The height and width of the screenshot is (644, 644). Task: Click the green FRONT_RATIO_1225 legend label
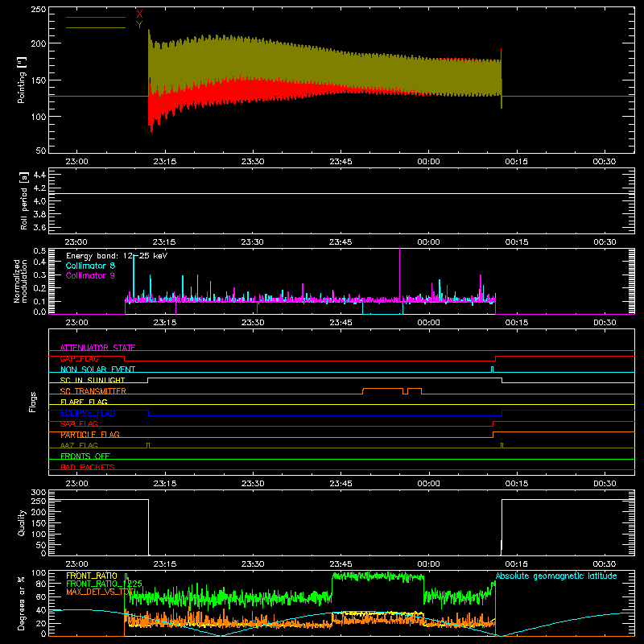tap(104, 584)
